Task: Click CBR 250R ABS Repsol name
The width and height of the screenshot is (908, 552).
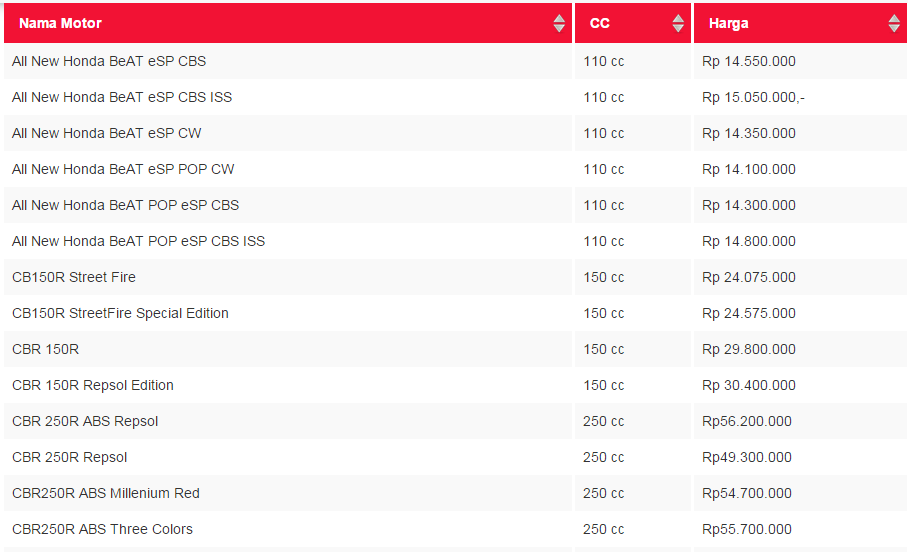Action: (x=85, y=421)
